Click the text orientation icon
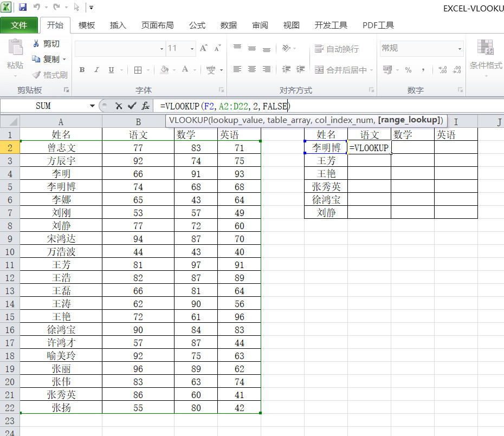Screen dimensions: 504x436 (x=286, y=48)
